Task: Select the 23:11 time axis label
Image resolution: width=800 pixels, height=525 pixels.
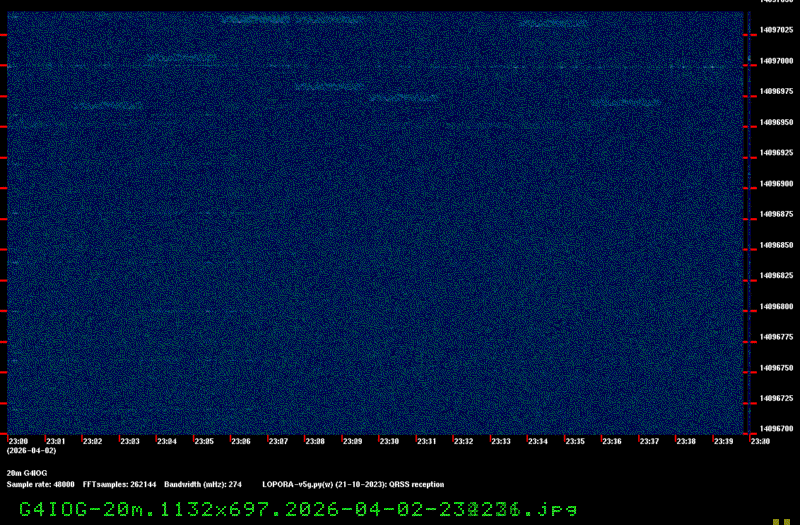Action: coord(427,441)
